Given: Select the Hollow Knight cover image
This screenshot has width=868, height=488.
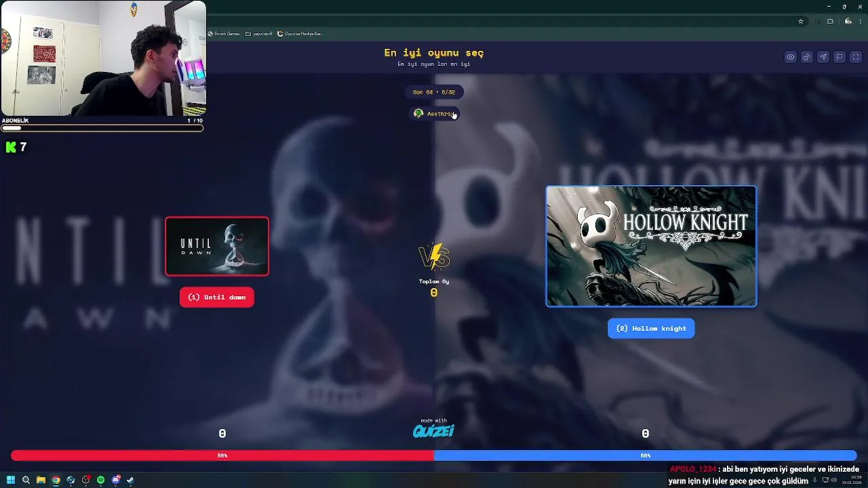Looking at the screenshot, I should [651, 246].
